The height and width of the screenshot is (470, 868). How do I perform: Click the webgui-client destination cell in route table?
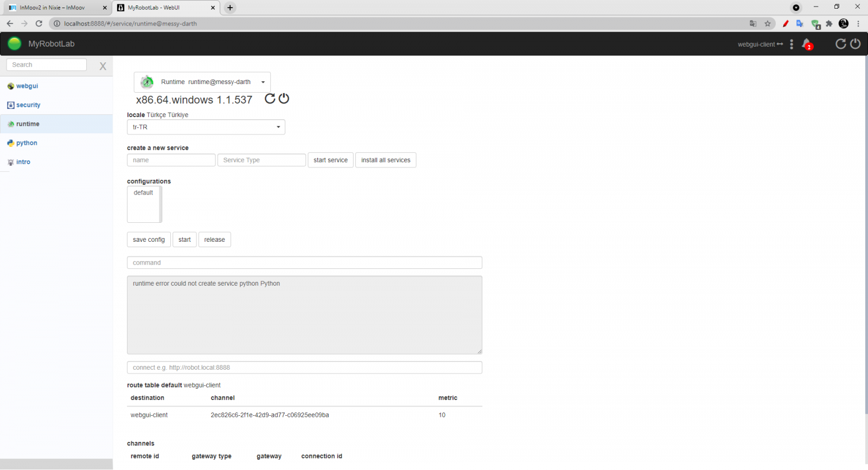point(149,415)
